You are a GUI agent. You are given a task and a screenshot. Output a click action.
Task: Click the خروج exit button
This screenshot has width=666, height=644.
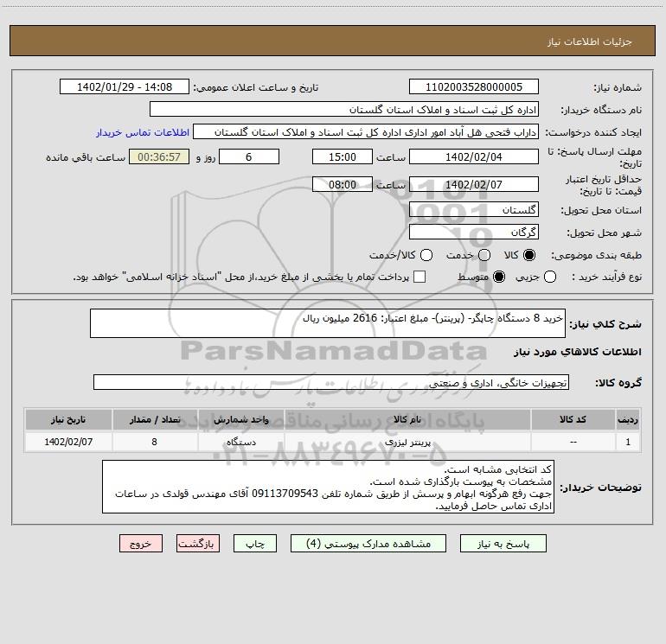[x=141, y=544]
